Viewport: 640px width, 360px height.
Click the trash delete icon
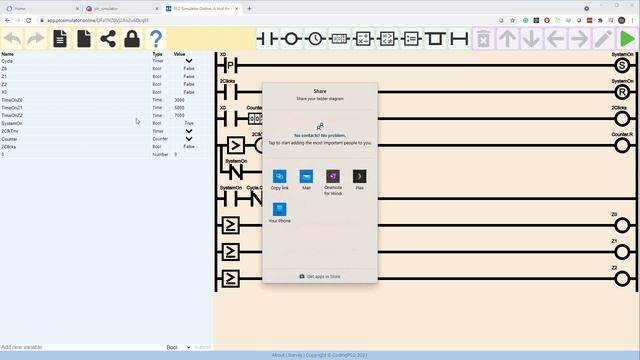(483, 39)
